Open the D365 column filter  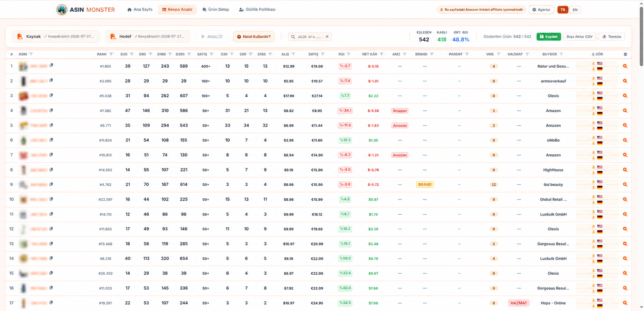[189, 54]
